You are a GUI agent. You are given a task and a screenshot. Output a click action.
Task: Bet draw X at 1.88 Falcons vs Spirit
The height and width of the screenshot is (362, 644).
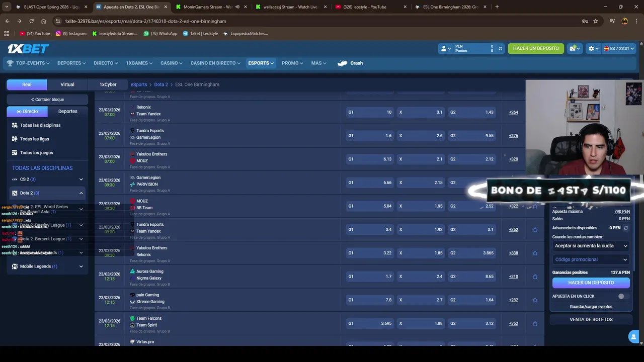click(421, 323)
